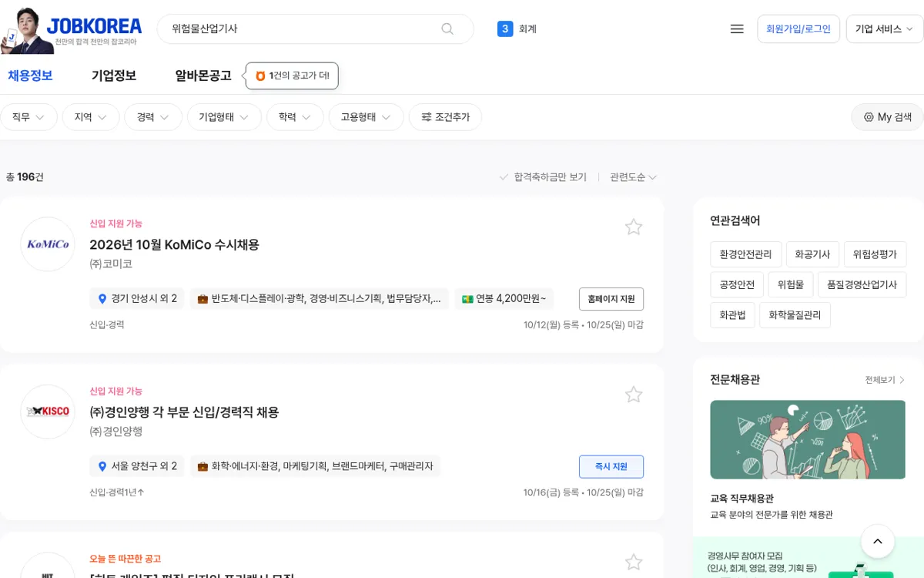Open the hamburger menu icon

coord(737,29)
